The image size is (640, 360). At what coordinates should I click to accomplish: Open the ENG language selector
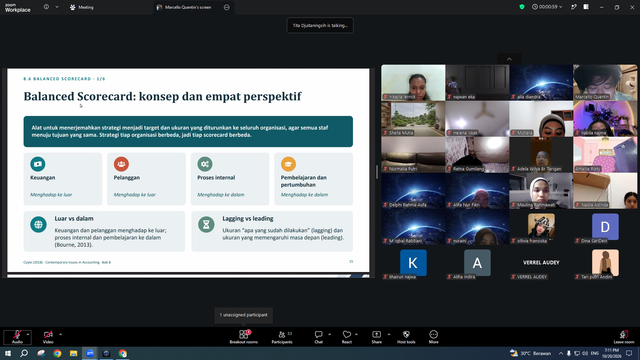(x=595, y=353)
